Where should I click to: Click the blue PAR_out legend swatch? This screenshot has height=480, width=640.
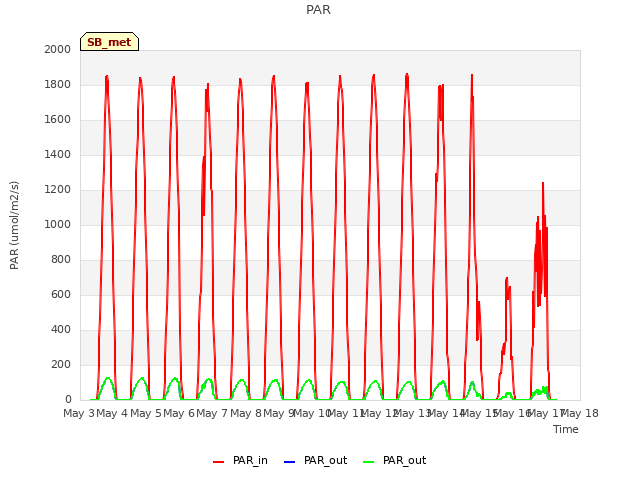click(x=289, y=462)
